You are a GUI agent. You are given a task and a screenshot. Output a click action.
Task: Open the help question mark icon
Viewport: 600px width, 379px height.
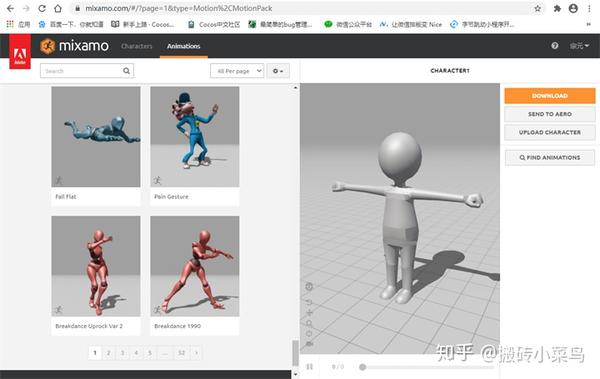[x=554, y=46]
